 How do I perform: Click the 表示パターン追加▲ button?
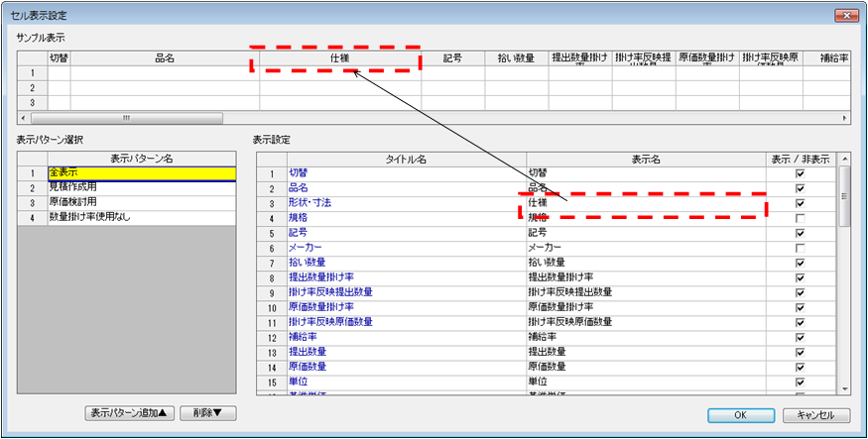[129, 412]
